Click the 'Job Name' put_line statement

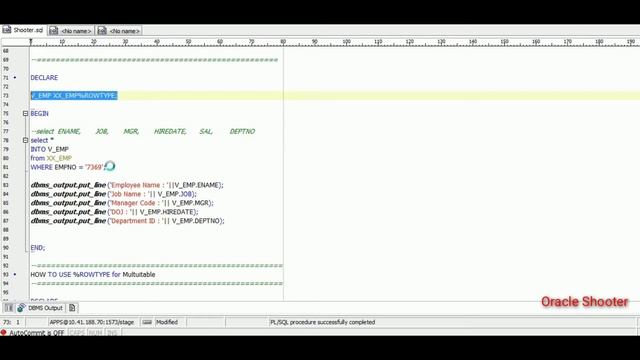coord(113,194)
